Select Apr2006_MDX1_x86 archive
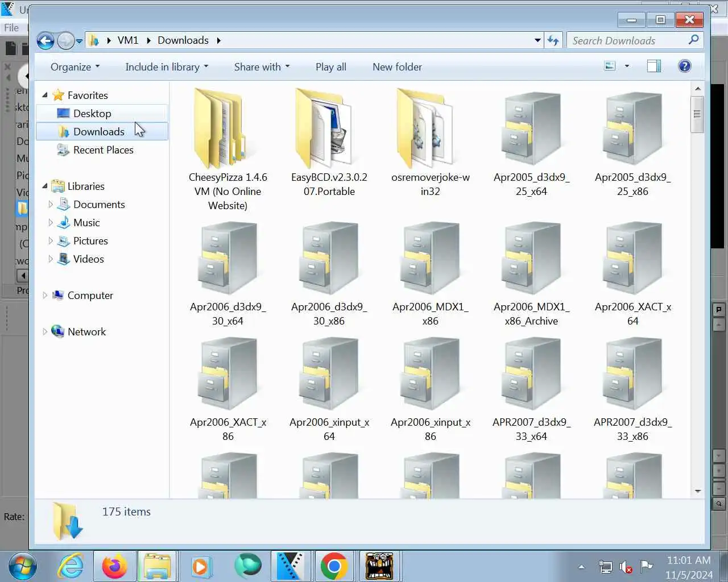Viewport: 728px width, 582px height. [430, 274]
